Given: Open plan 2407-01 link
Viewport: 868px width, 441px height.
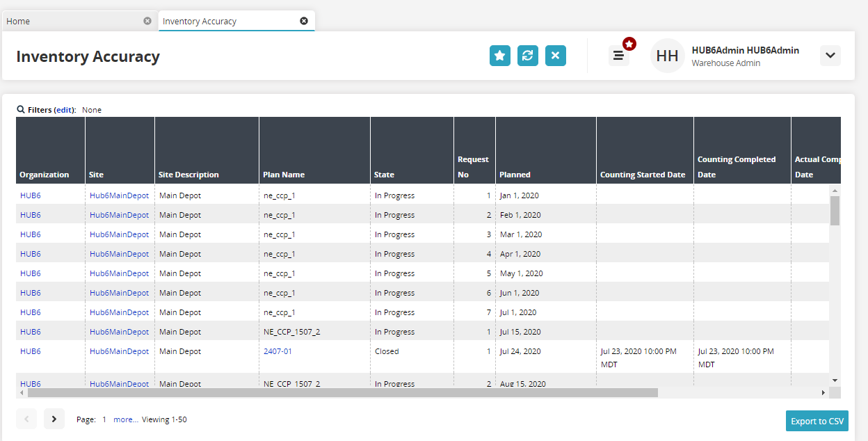Looking at the screenshot, I should tap(278, 351).
